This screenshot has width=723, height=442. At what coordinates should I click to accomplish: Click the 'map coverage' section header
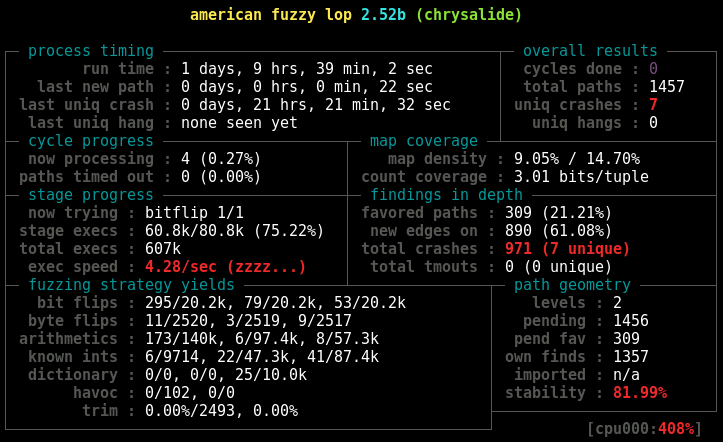point(424,141)
